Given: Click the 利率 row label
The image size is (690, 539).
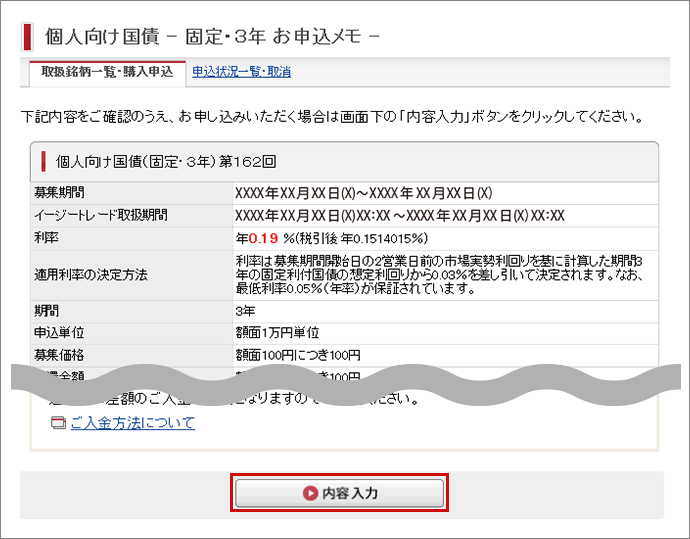Looking at the screenshot, I should pyautogui.click(x=47, y=238).
